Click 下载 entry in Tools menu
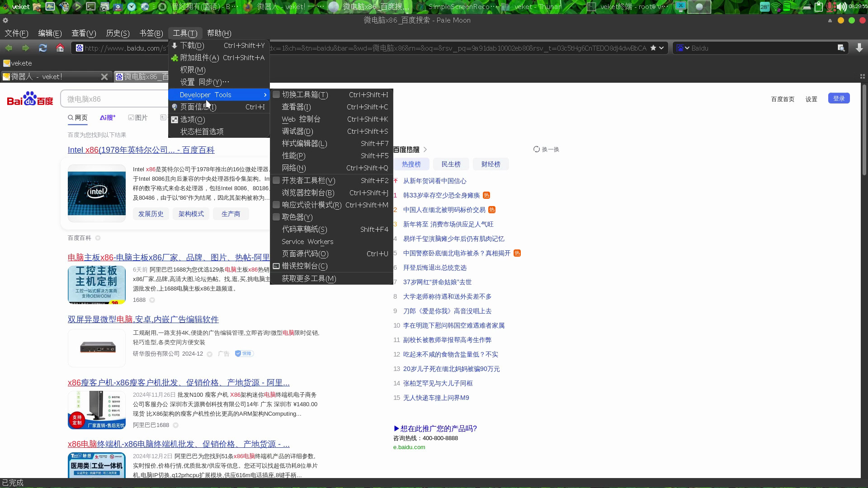Image resolution: width=868 pixels, height=488 pixels. coord(219,46)
